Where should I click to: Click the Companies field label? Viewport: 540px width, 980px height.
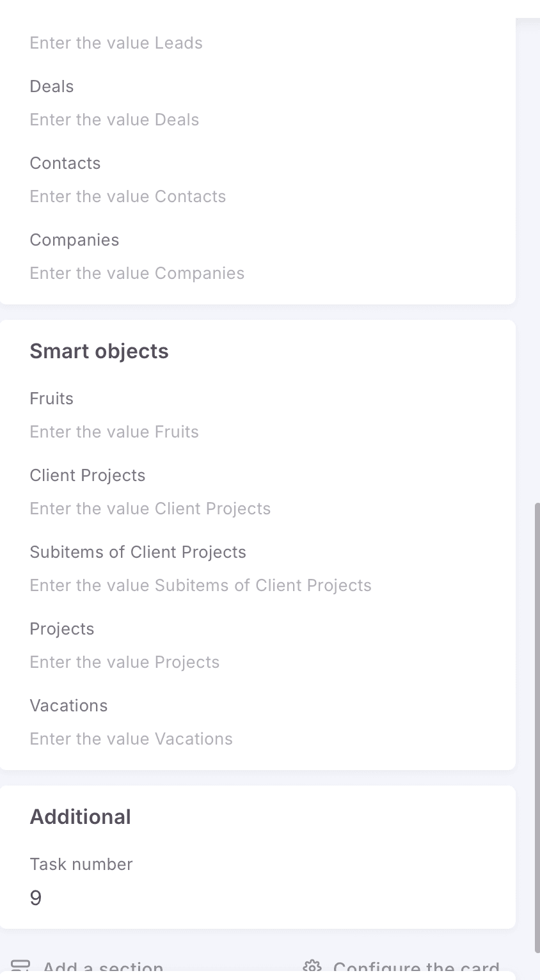point(74,240)
